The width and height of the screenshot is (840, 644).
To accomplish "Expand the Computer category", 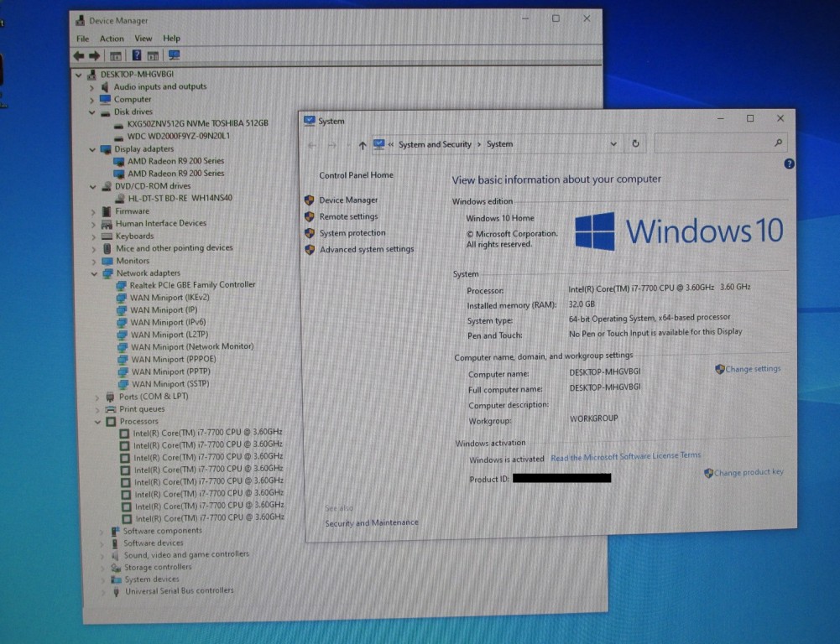I will [x=91, y=100].
